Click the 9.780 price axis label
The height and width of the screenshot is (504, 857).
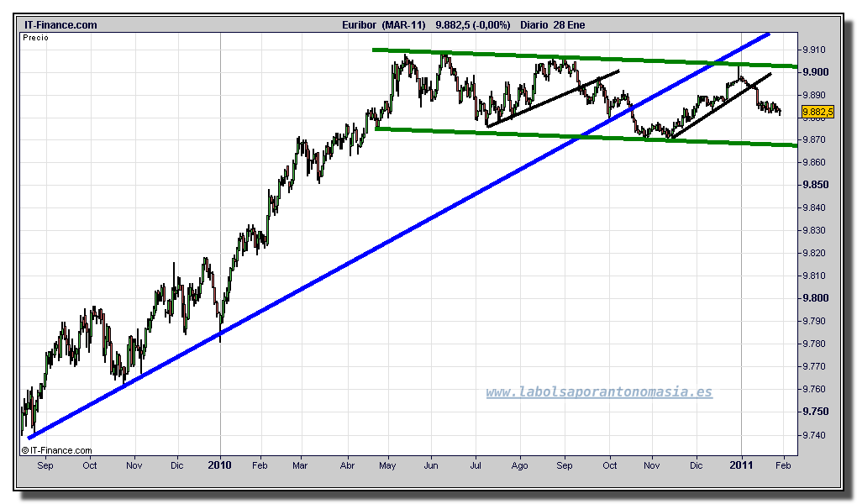[815, 344]
